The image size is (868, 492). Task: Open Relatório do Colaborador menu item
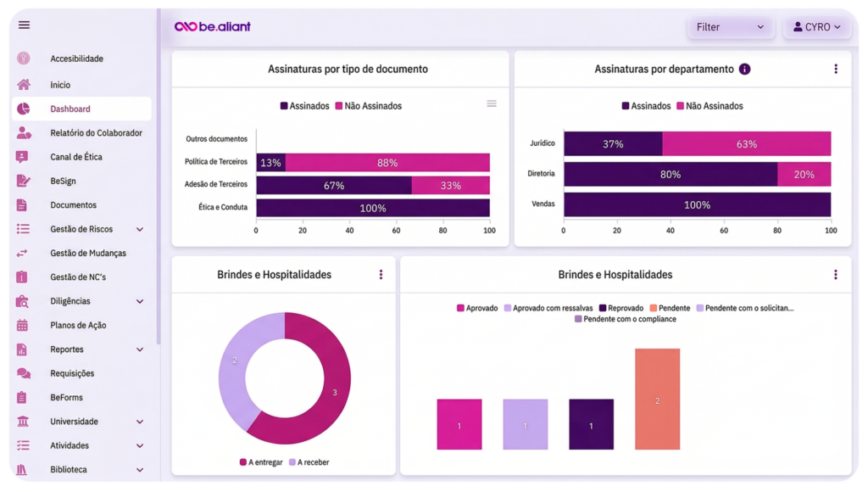click(x=96, y=133)
